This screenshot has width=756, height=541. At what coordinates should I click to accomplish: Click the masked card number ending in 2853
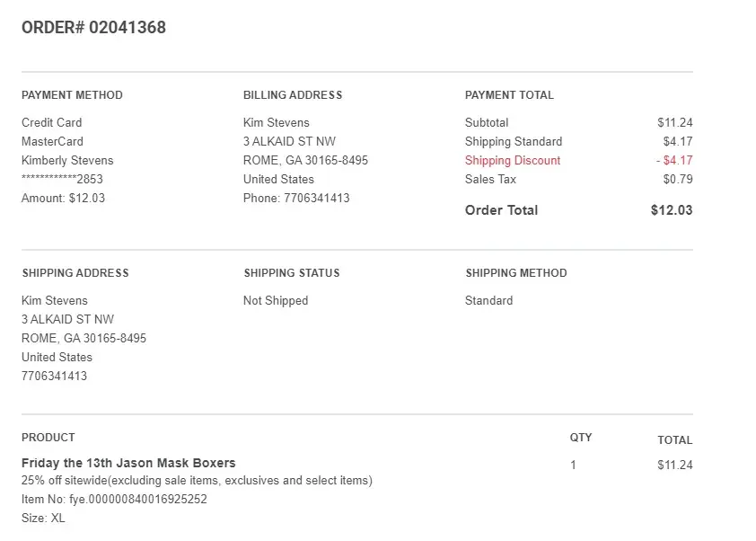(62, 179)
